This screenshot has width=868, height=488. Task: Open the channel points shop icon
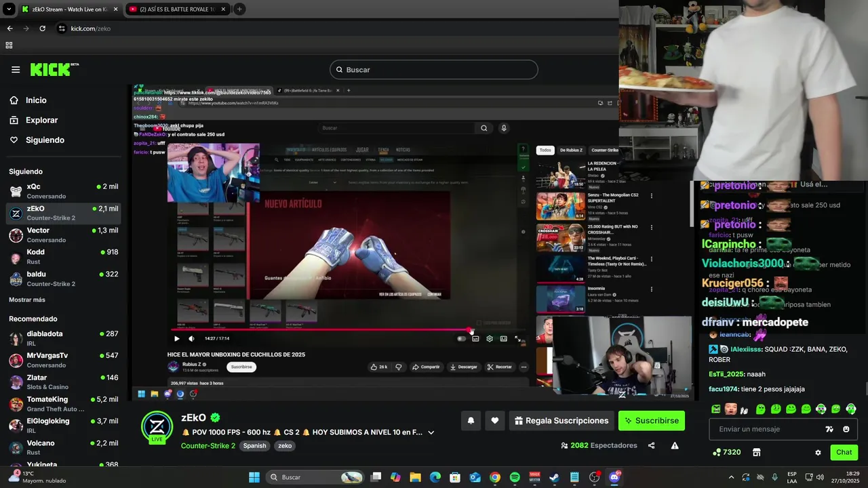pyautogui.click(x=757, y=452)
